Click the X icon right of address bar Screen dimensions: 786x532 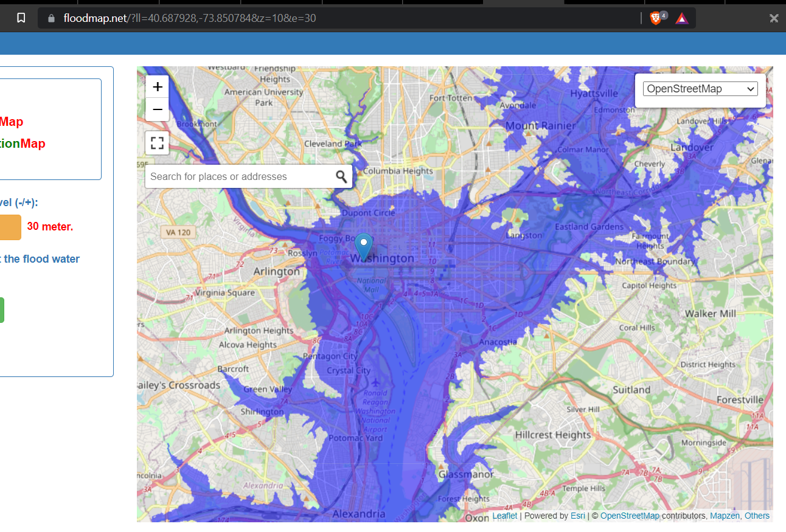click(x=774, y=18)
